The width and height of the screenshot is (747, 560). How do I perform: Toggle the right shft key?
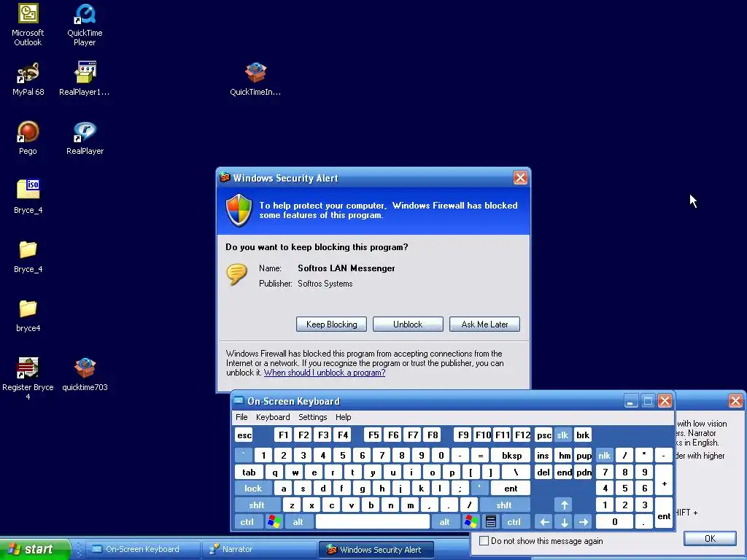pyautogui.click(x=504, y=505)
